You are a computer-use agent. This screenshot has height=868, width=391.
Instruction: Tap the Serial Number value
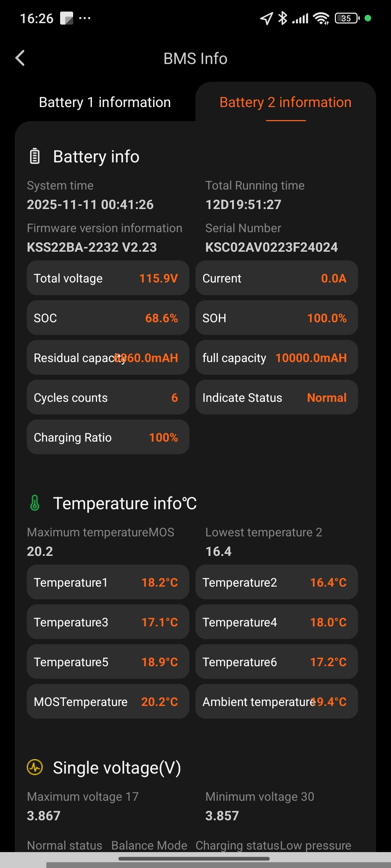coord(272,247)
